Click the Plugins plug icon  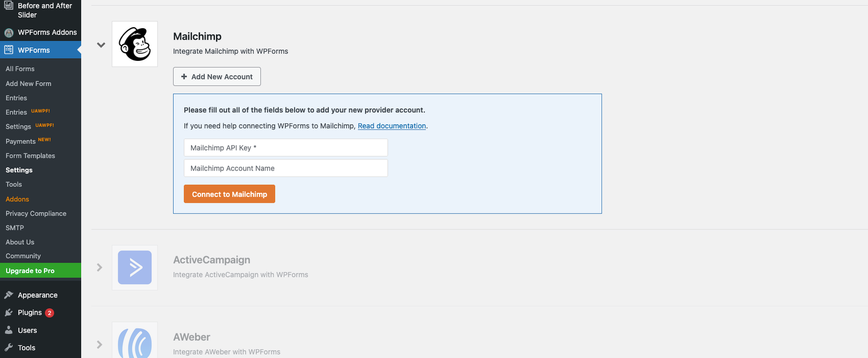(9, 312)
